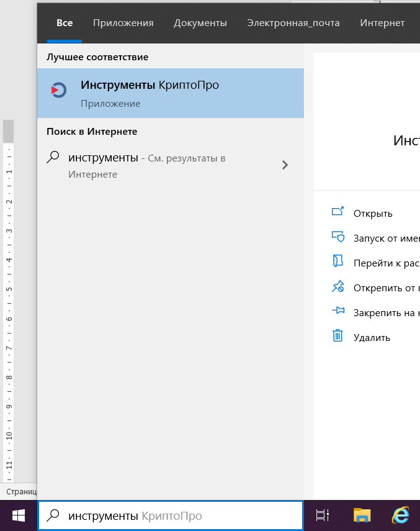Viewport: 420px width, 531px height.
Task: Click magnifier icon beside инструменты web result
Action: [x=53, y=158]
